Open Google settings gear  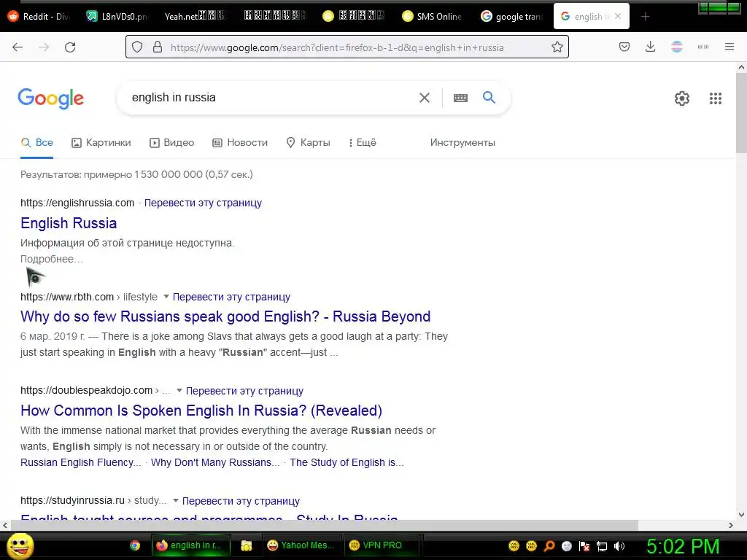[x=682, y=98]
